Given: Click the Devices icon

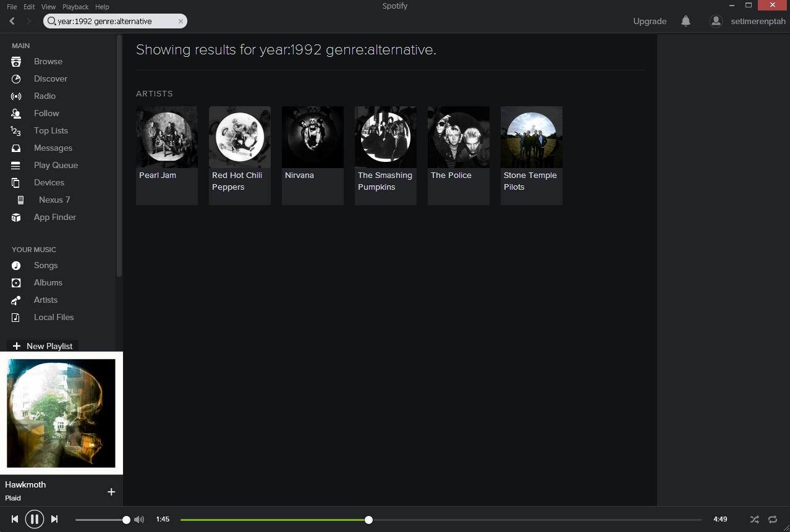Looking at the screenshot, I should pyautogui.click(x=16, y=183).
